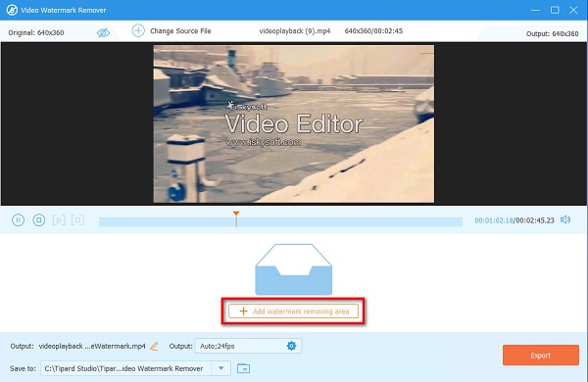Click the orange playhead marker on timeline

tap(236, 218)
